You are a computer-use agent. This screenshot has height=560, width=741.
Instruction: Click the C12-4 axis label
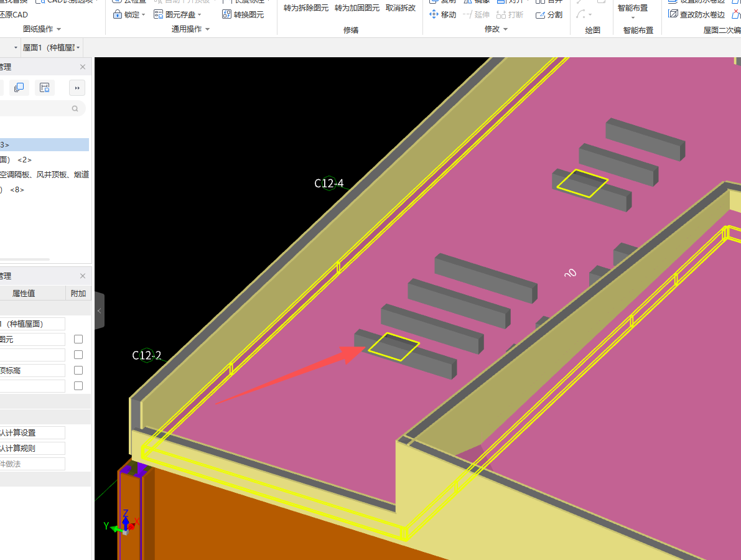tap(329, 184)
